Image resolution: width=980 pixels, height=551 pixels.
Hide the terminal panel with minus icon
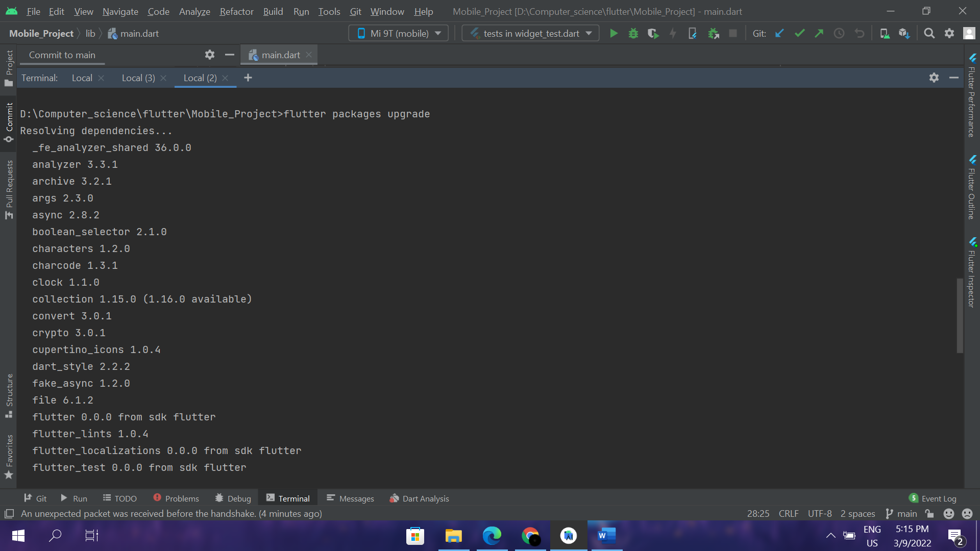pyautogui.click(x=954, y=78)
